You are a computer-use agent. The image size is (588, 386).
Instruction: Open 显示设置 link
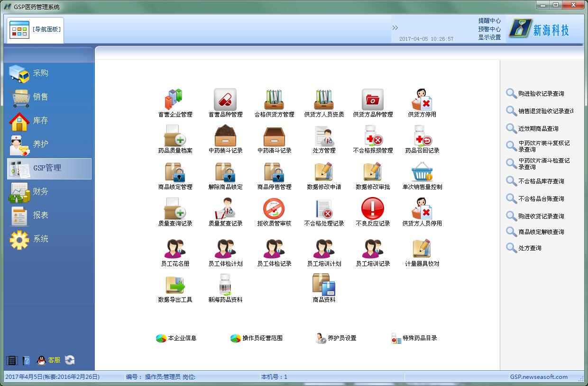tap(489, 37)
